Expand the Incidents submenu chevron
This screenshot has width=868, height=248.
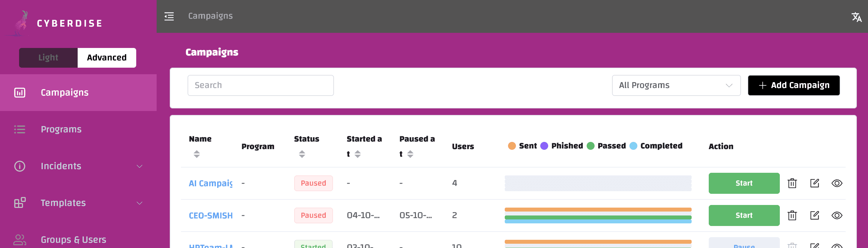click(x=140, y=166)
